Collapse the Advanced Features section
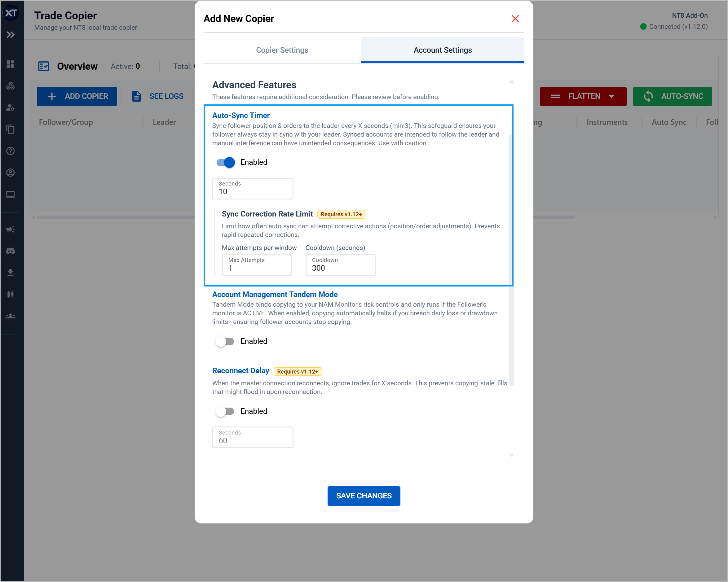This screenshot has height=582, width=728. (512, 81)
